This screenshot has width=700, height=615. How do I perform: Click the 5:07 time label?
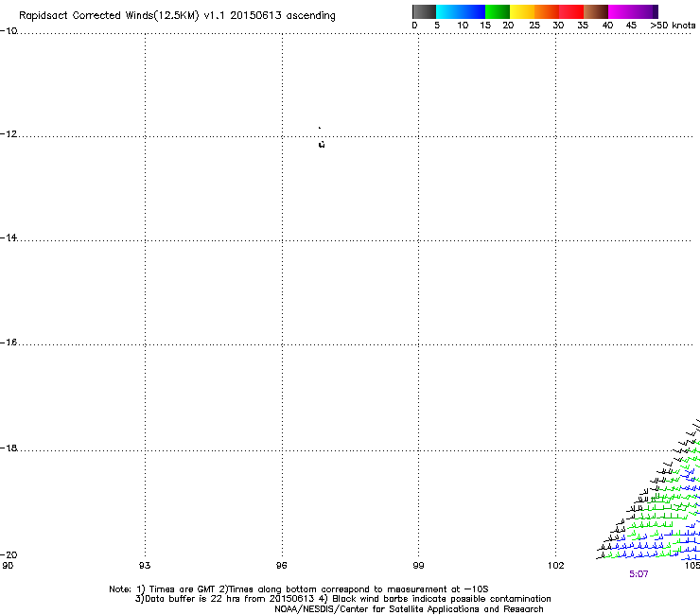(639, 574)
